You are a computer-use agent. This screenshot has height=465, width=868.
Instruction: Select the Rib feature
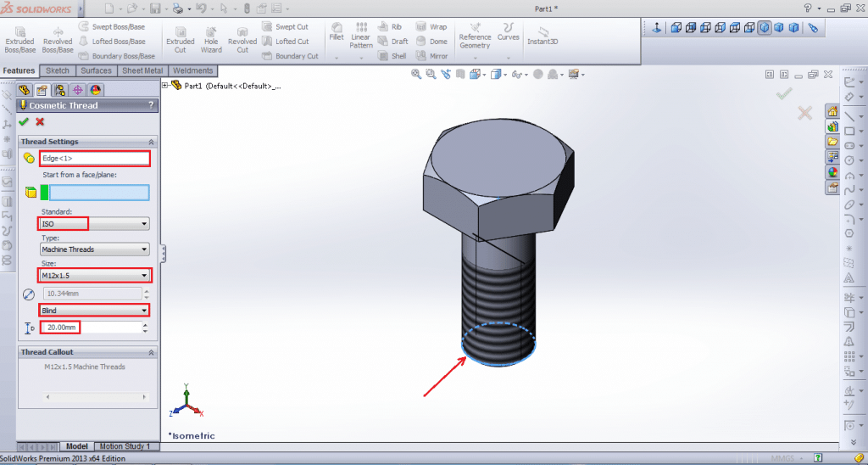[x=390, y=26]
